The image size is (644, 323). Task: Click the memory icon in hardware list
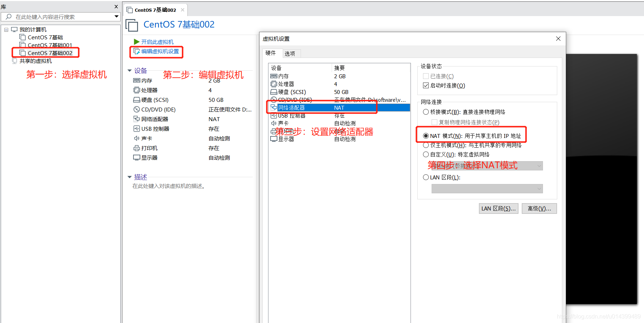click(x=274, y=76)
